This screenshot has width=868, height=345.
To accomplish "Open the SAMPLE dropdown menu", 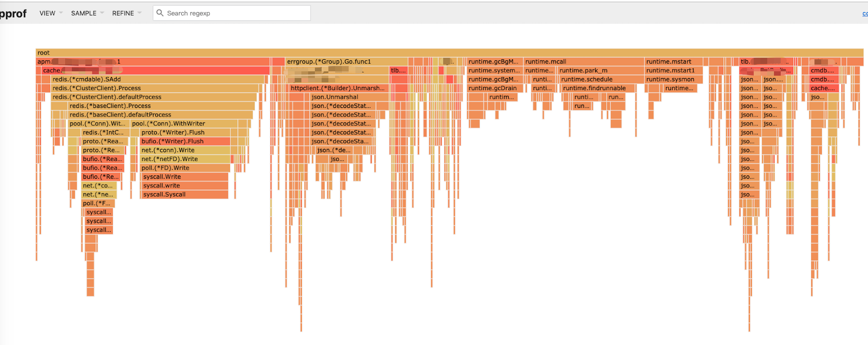I will [87, 13].
